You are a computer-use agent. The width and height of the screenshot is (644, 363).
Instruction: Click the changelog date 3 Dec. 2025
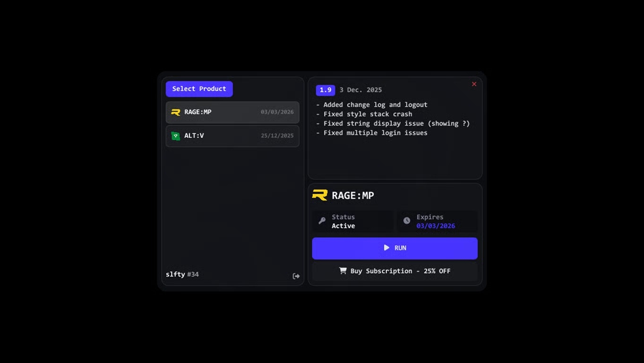click(x=361, y=90)
